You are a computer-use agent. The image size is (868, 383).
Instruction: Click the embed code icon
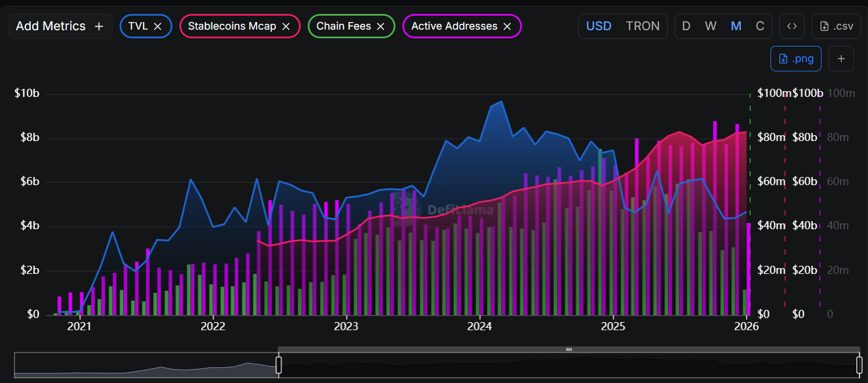click(x=791, y=26)
